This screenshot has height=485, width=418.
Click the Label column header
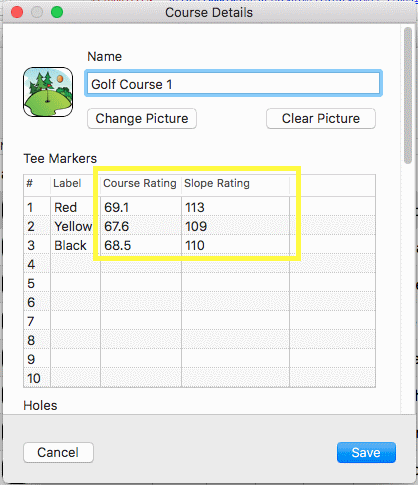(x=75, y=183)
